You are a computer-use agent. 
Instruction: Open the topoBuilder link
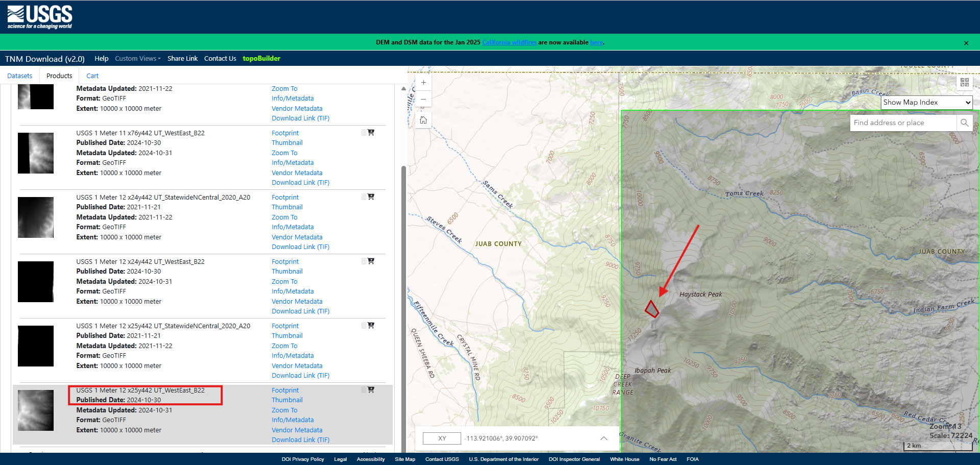click(261, 59)
